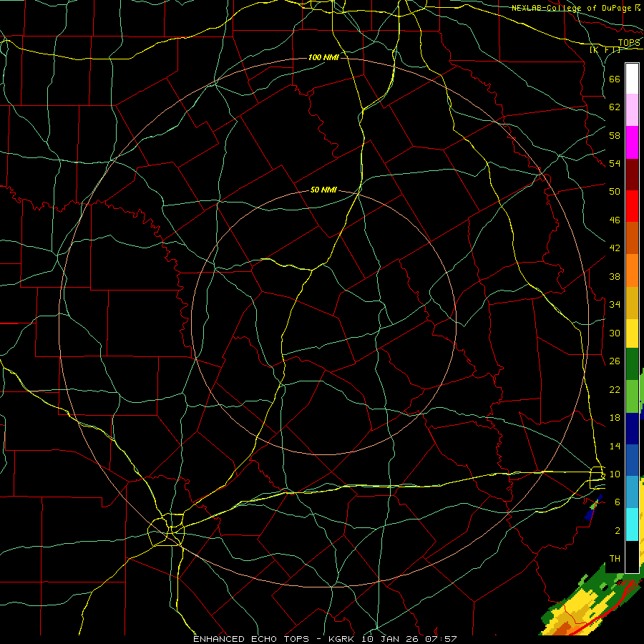Click the 38 value in the legend
The height and width of the screenshot is (644, 644).
(615, 276)
